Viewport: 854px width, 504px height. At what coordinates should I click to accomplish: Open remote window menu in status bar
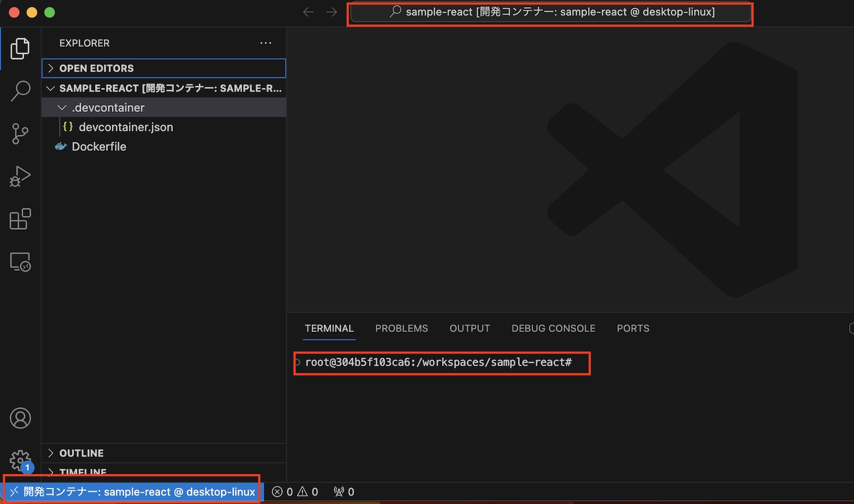tap(132, 492)
